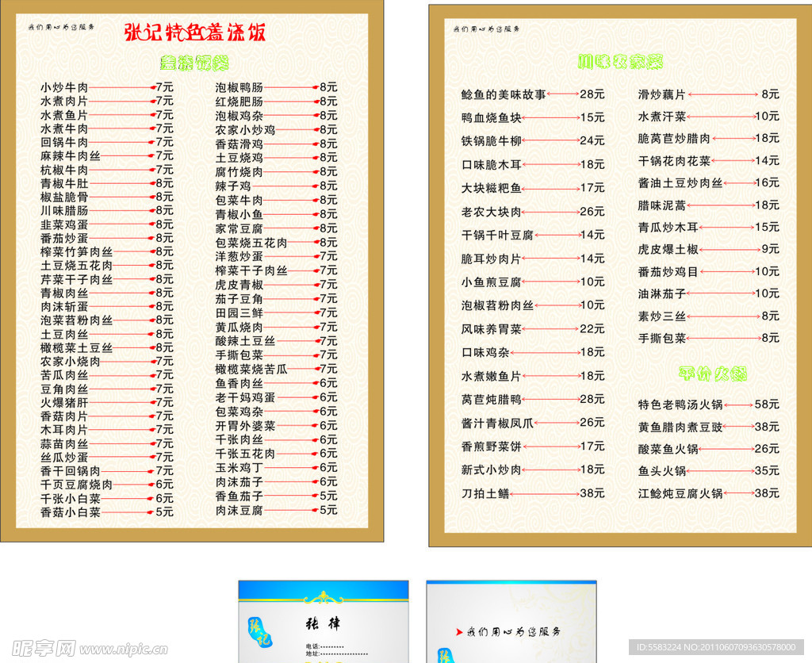Select the dish 鲶鱼的美味故事
The height and width of the screenshot is (663, 812).
click(x=504, y=94)
